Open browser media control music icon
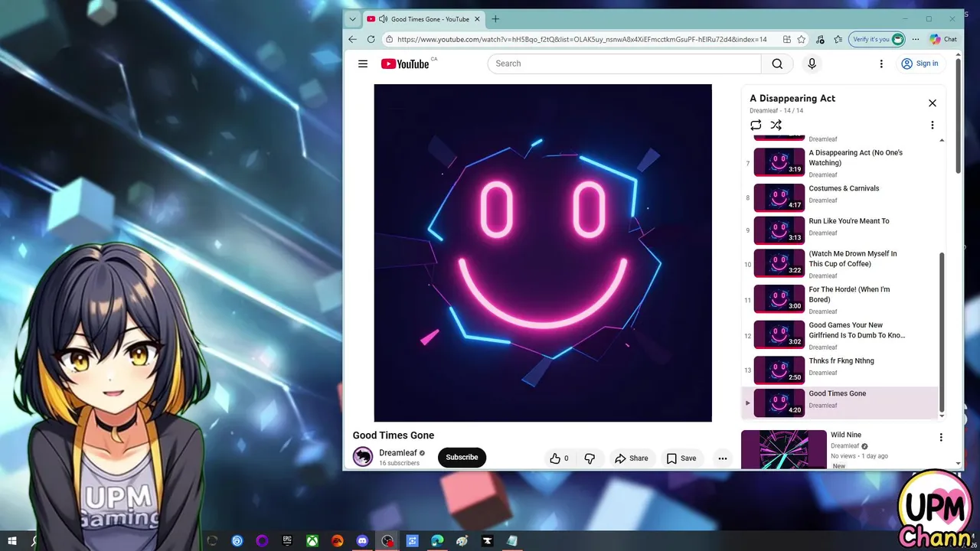Screen dimensions: 980x551 (x=820, y=39)
